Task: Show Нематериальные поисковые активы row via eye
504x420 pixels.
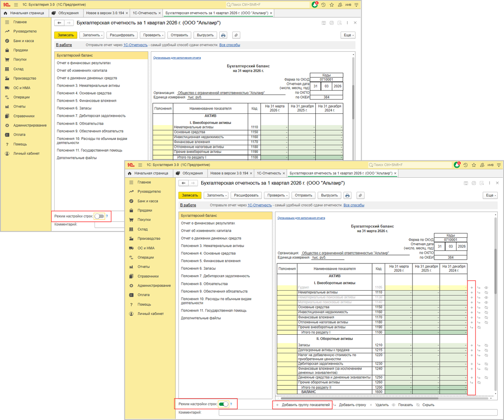Action: coord(486,297)
